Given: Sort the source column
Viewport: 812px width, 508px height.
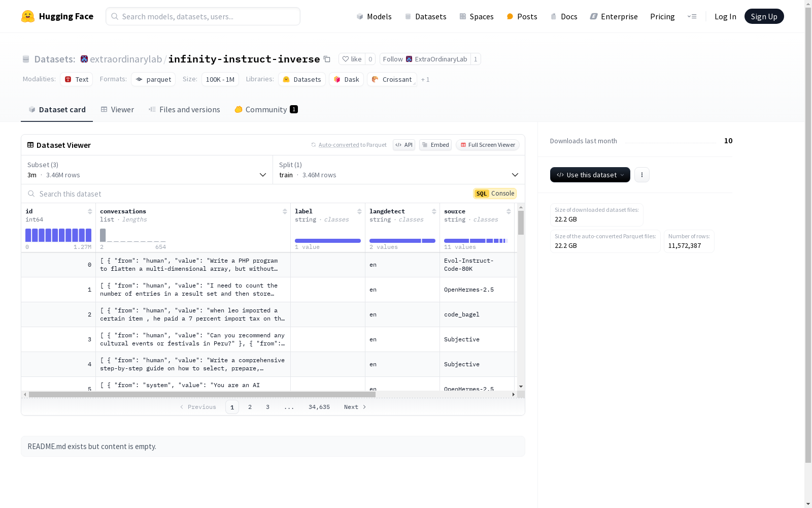Looking at the screenshot, I should click(x=509, y=211).
